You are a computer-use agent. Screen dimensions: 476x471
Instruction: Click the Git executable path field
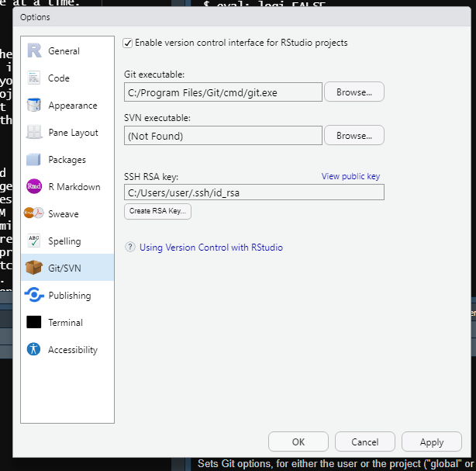coord(223,92)
